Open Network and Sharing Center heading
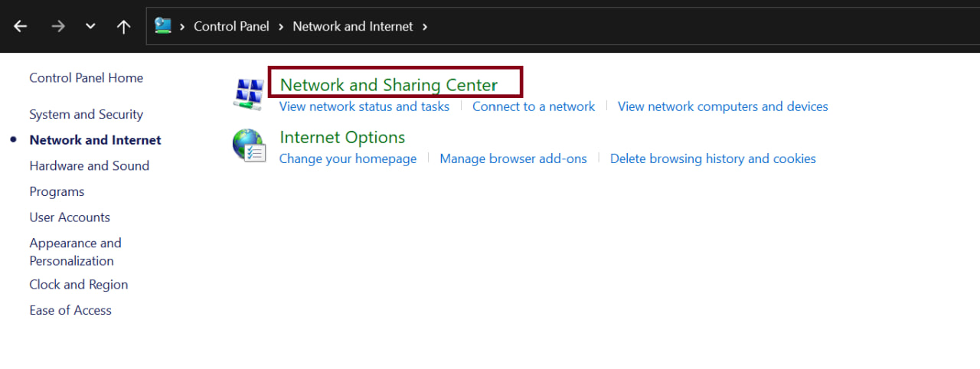Viewport: 980px width, 369px height. pos(389,85)
